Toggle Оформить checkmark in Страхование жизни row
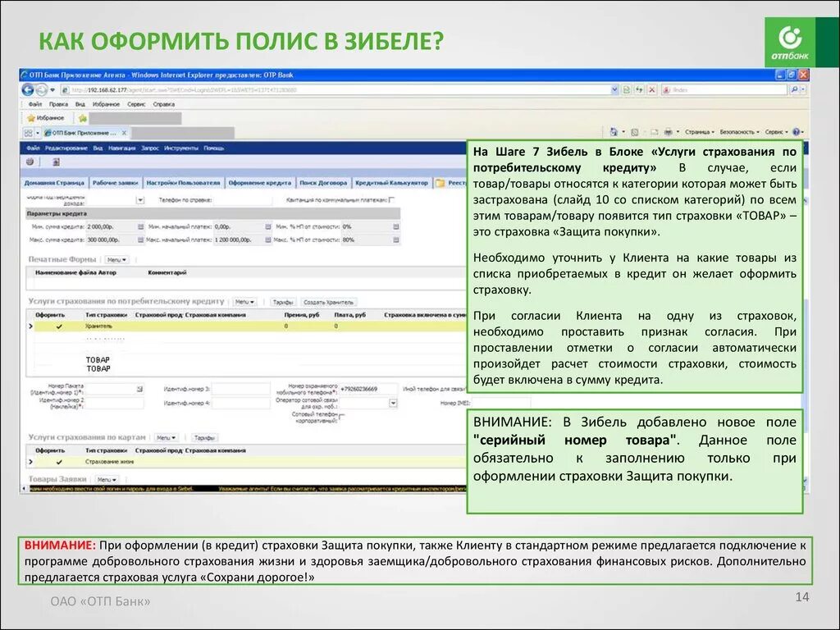Viewport: 840px width, 630px height. (59, 462)
